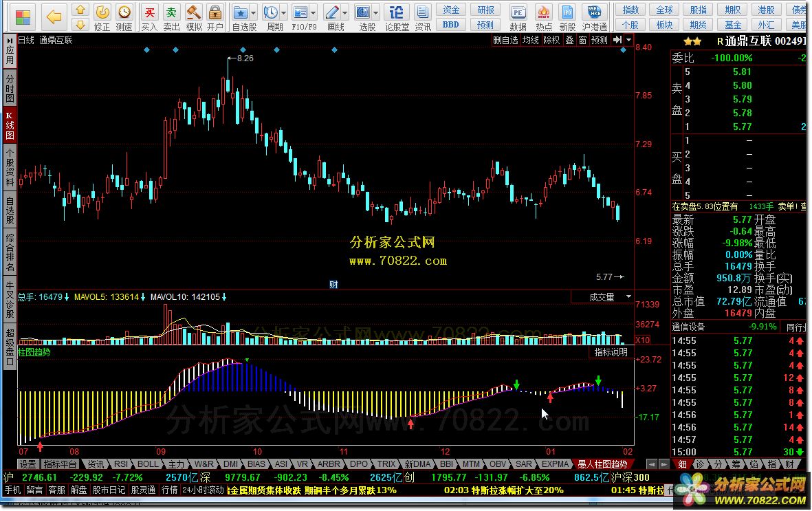Select the 画线 pencil drawing tool

click(x=331, y=12)
